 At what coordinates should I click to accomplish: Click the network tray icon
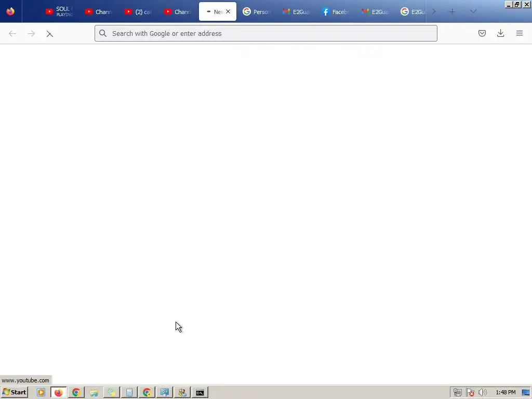457,393
